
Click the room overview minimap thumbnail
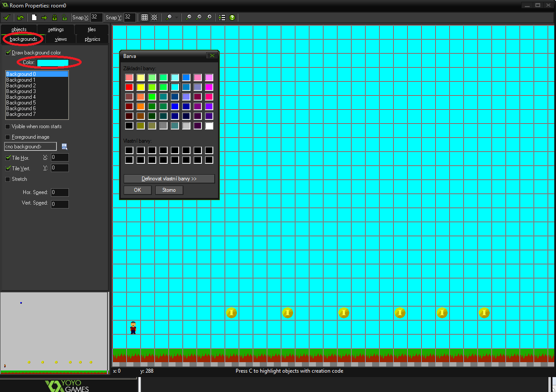pos(54,333)
